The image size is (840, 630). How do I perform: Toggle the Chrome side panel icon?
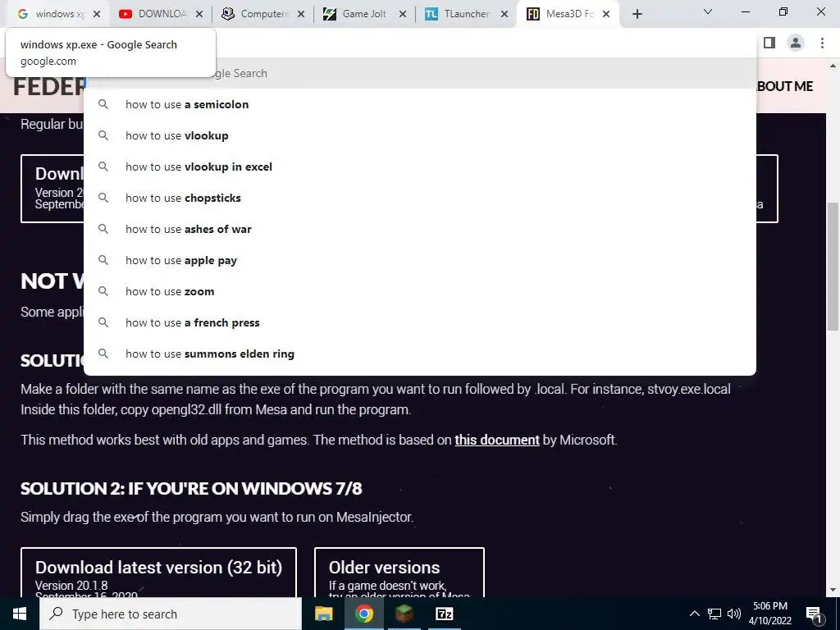(769, 43)
